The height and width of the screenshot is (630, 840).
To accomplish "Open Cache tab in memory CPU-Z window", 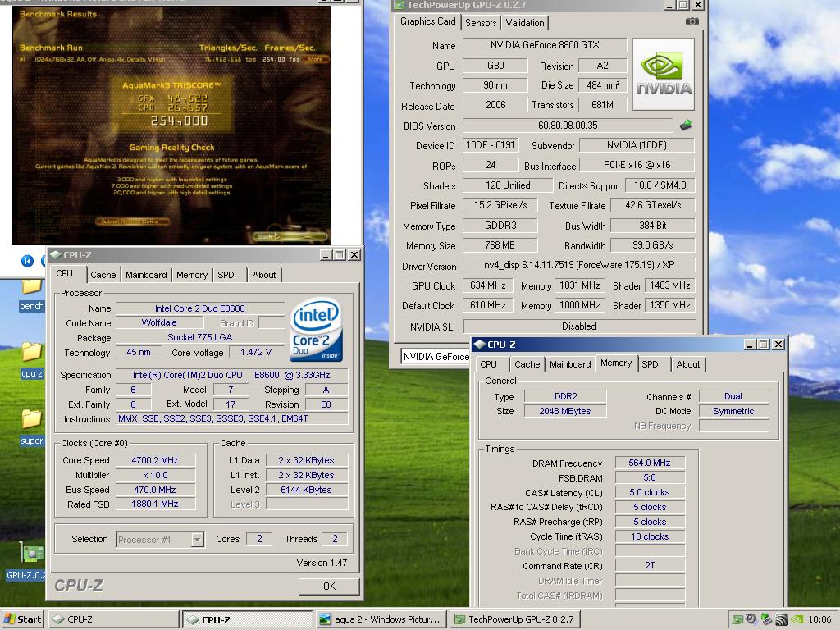I will point(527,364).
